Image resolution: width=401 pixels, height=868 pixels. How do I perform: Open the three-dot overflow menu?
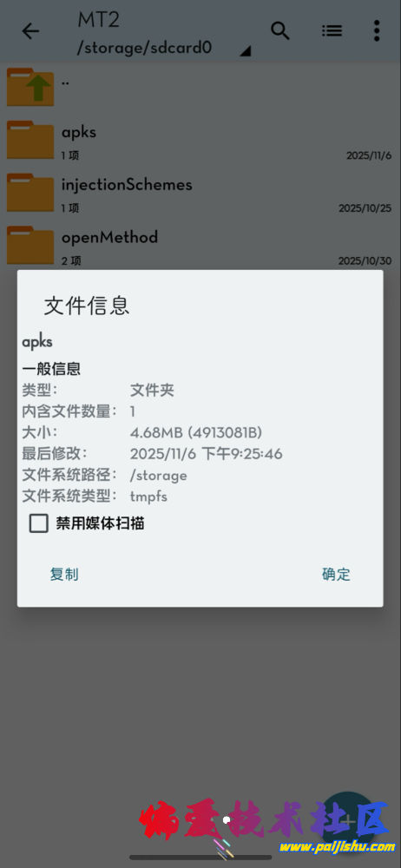(x=377, y=31)
